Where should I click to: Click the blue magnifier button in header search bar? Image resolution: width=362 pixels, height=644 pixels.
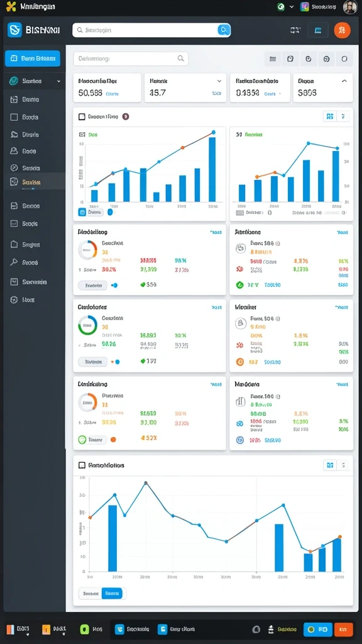[x=224, y=30]
